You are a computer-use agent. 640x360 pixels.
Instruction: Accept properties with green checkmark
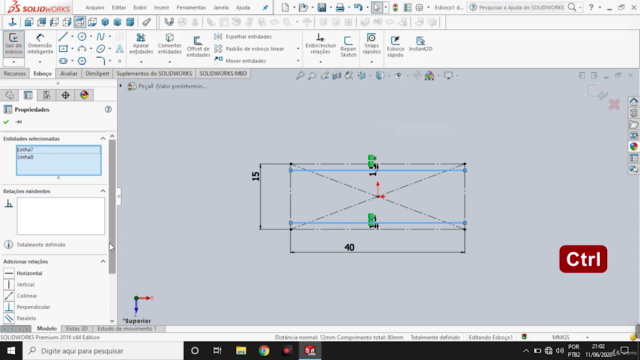click(x=6, y=122)
